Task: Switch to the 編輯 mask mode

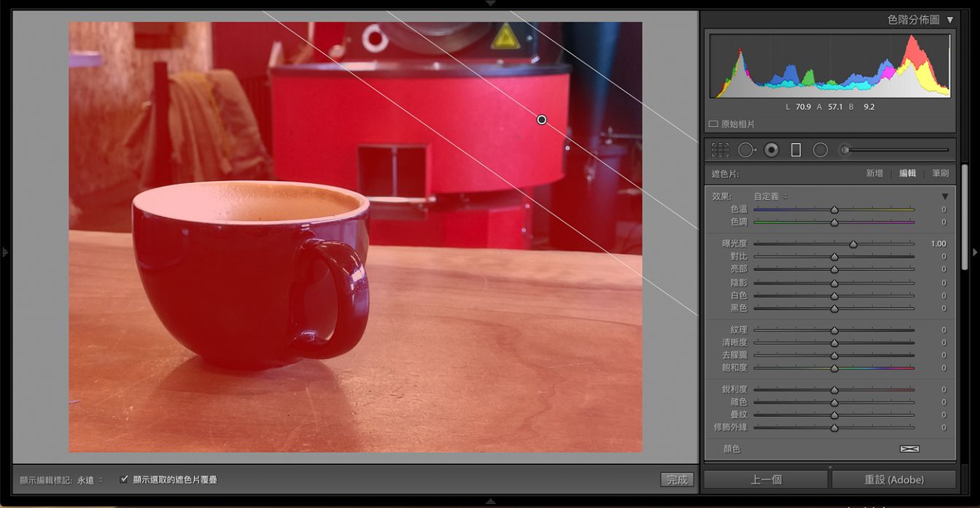Action: pyautogui.click(x=907, y=174)
